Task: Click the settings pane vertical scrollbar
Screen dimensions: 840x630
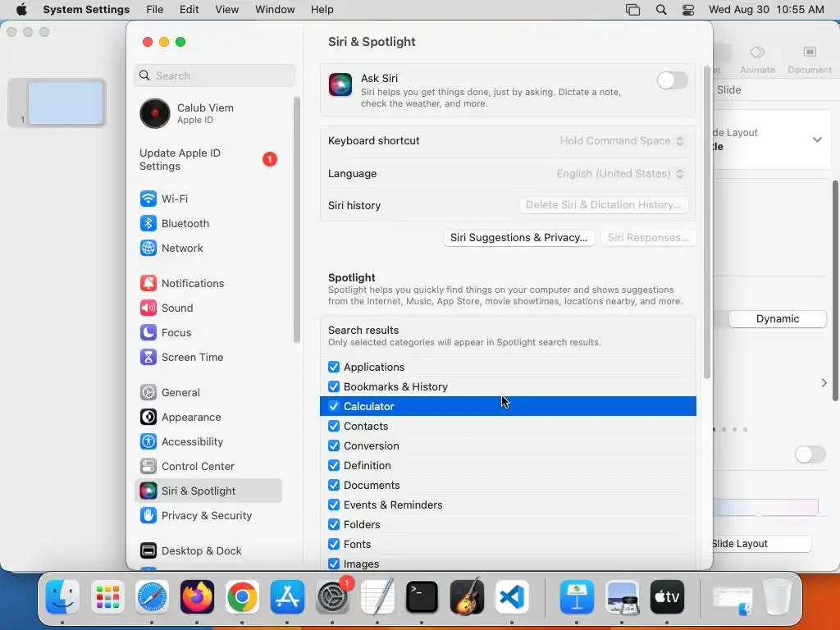Action: (706, 222)
